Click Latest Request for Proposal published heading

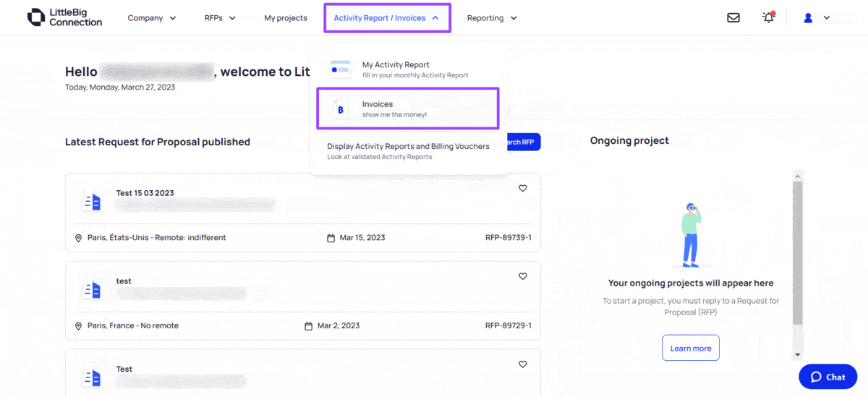[158, 142]
